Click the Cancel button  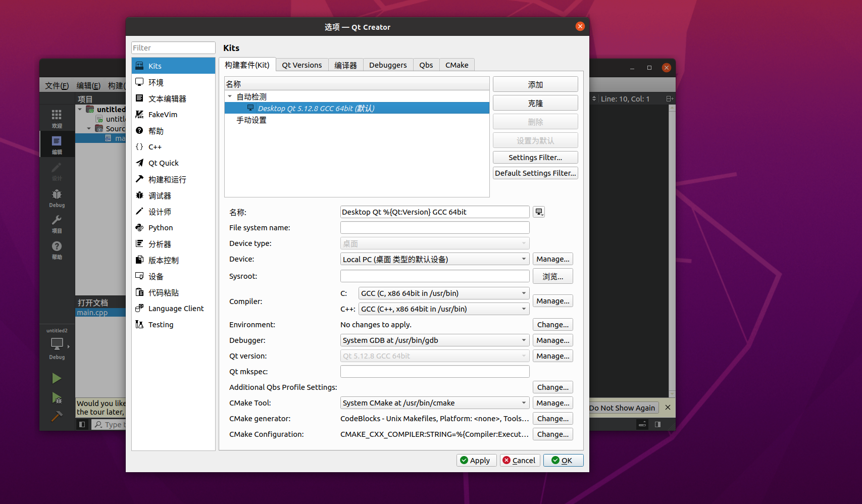click(x=520, y=461)
